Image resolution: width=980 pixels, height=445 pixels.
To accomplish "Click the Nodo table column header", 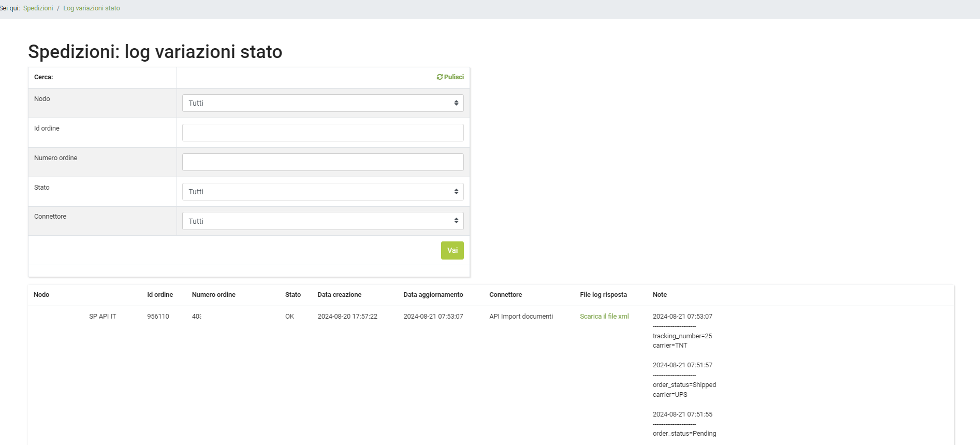I will point(41,295).
